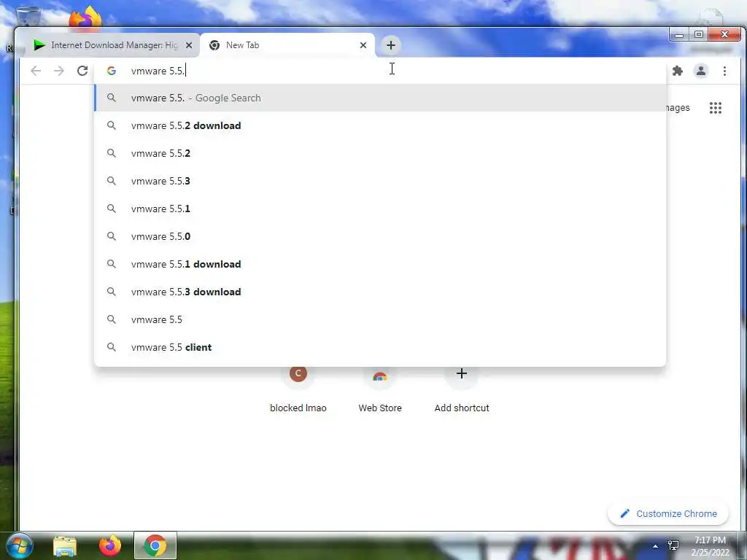Click the search icon beside 'vmware 5.5 client'

112,347
